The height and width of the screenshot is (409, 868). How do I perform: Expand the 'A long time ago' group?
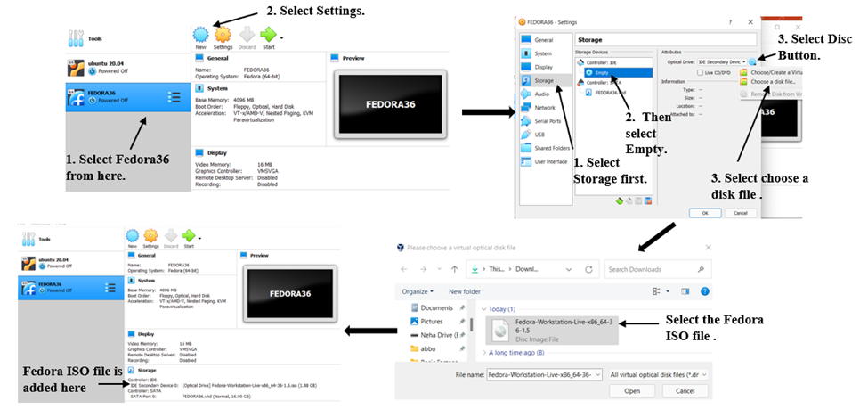485,355
